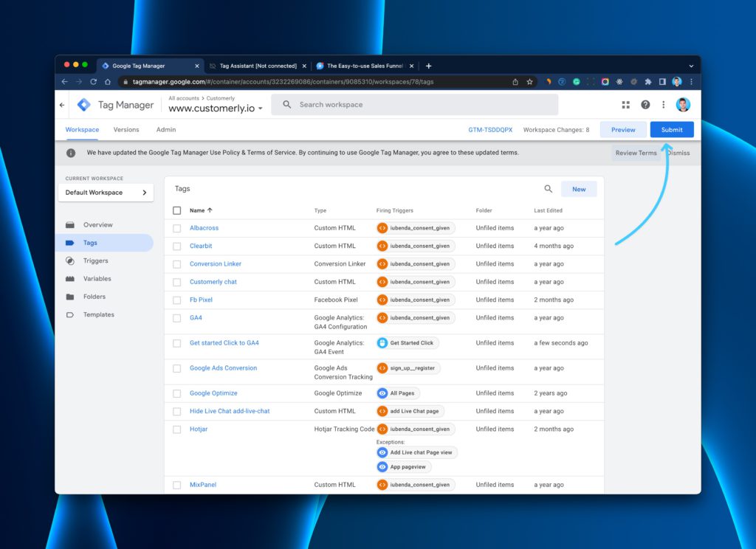Check the GA4 tag checkbox
Image resolution: width=756 pixels, height=549 pixels.
(x=177, y=318)
